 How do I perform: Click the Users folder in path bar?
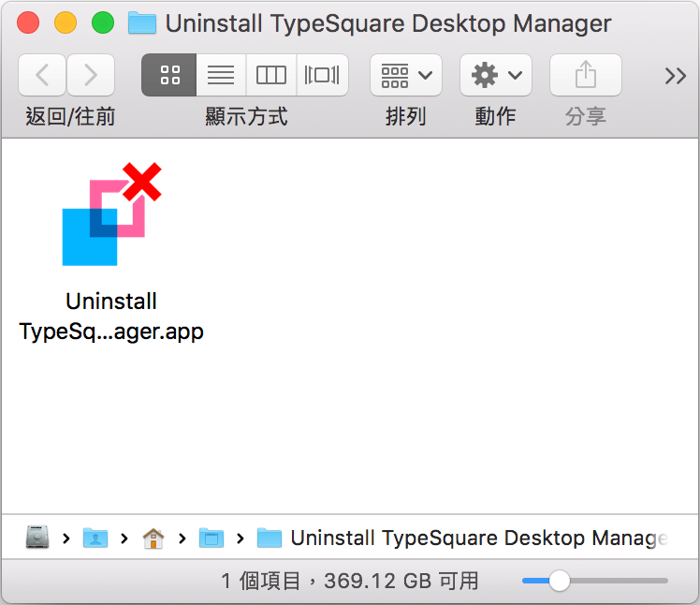click(95, 538)
